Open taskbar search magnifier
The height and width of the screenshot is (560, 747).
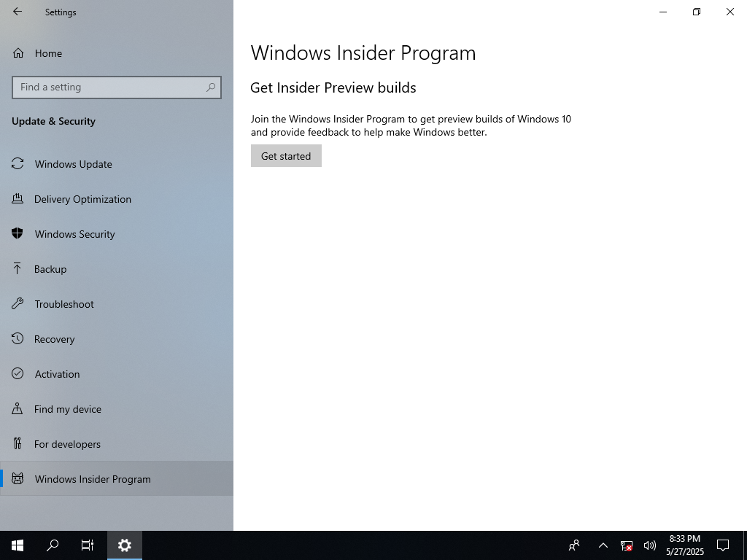coord(53,545)
